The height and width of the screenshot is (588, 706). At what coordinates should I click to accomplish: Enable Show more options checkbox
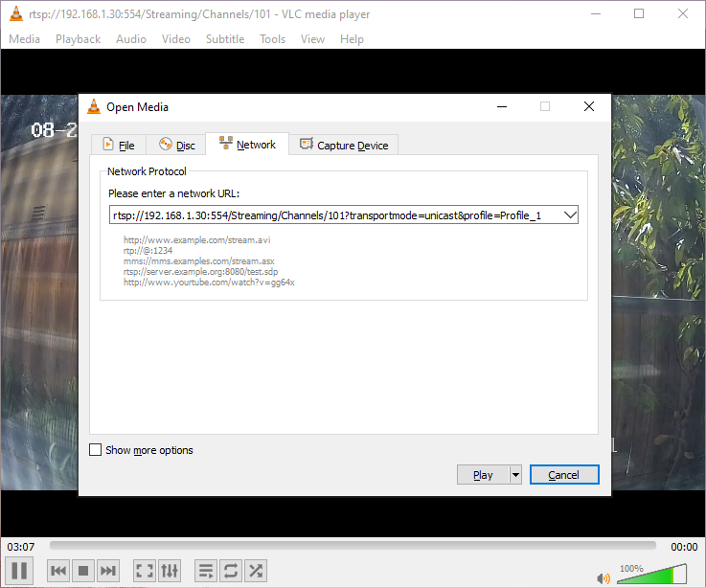(x=95, y=450)
